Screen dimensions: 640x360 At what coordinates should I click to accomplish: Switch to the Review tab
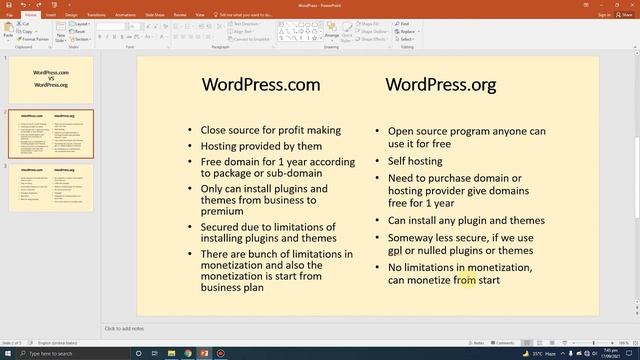(x=180, y=15)
